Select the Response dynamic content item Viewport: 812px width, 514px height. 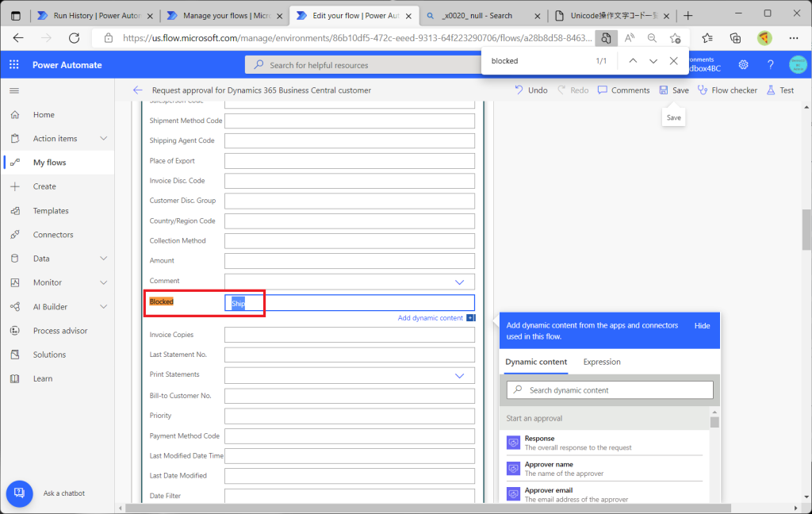[604, 443]
